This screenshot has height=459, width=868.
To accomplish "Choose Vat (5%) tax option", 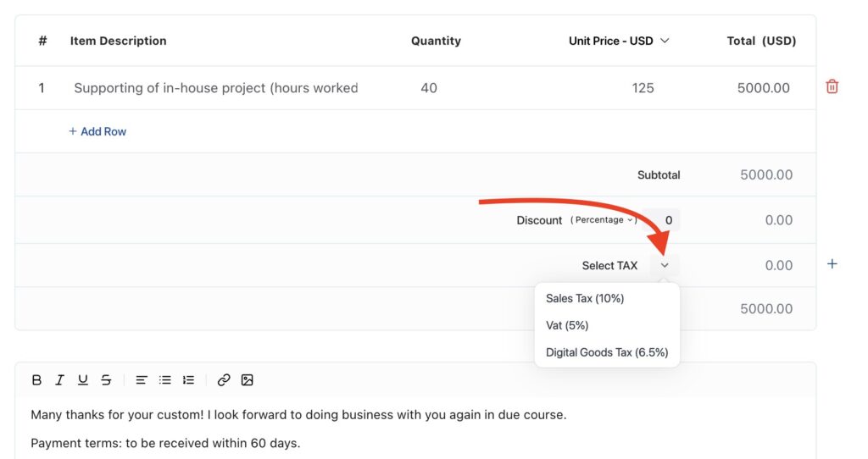I will pyautogui.click(x=567, y=326).
